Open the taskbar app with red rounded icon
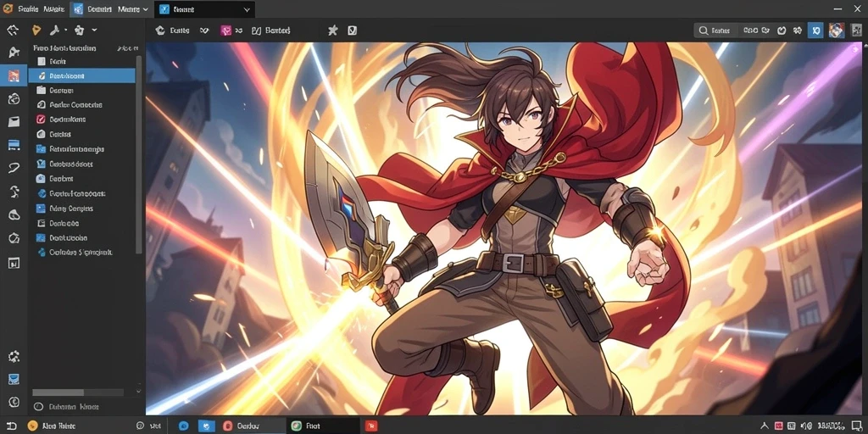 coord(240,426)
